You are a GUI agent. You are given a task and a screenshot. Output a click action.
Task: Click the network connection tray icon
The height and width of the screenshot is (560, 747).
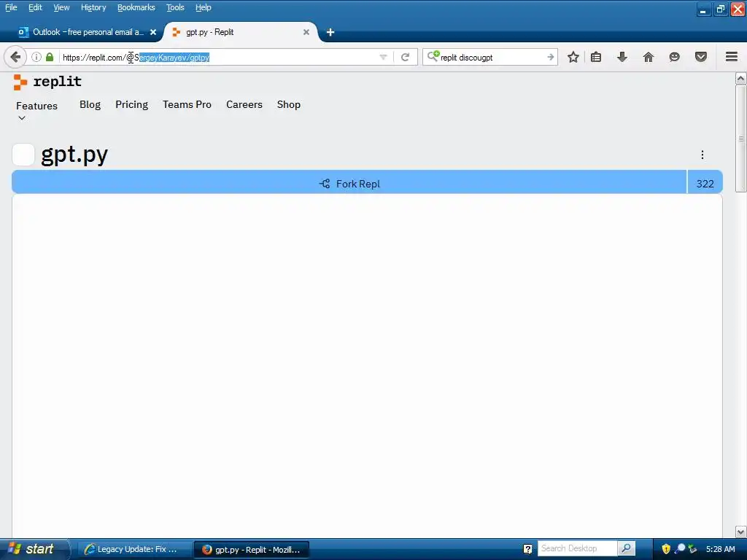pyautogui.click(x=693, y=549)
